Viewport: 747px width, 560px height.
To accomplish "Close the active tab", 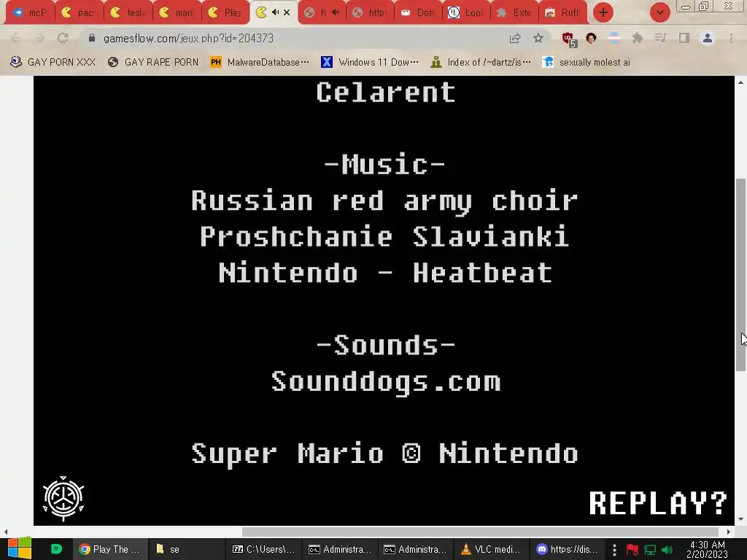I will pos(287,12).
